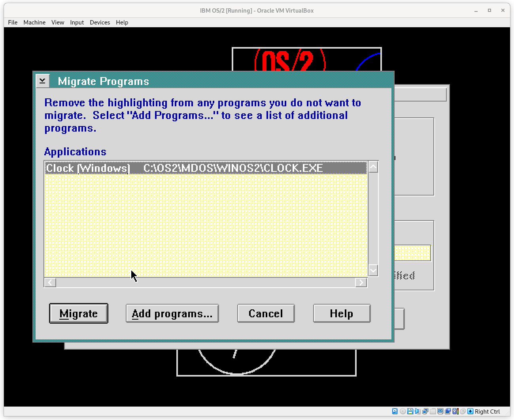Click the Applications list scroll up arrow
Screen dimensions: 514x420
pyautogui.click(x=373, y=167)
